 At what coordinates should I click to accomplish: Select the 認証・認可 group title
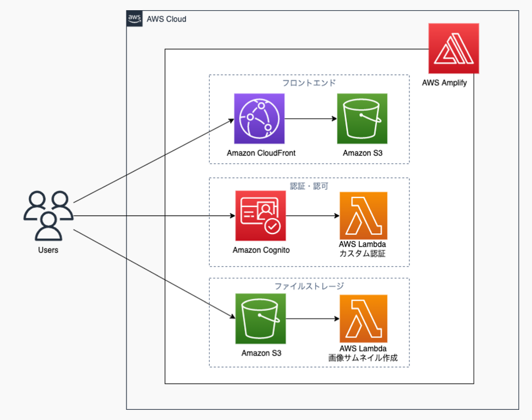(309, 186)
